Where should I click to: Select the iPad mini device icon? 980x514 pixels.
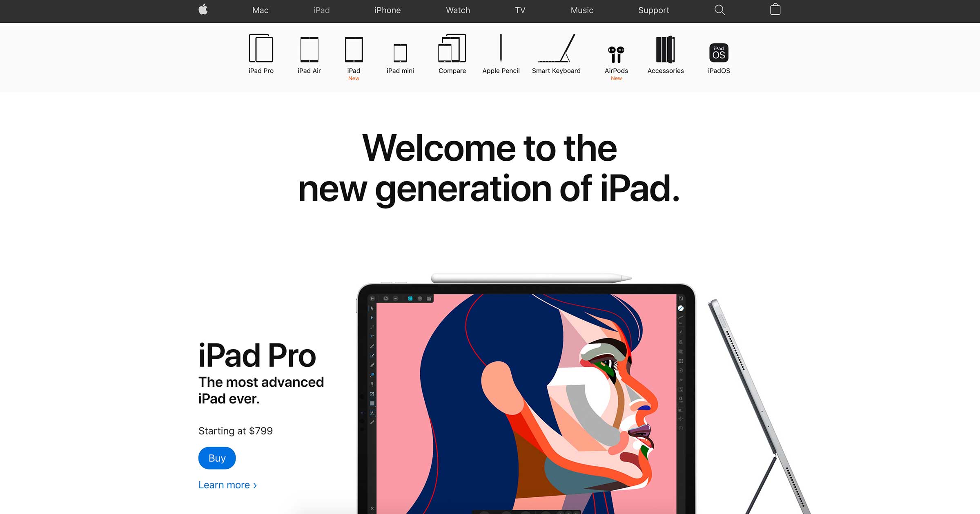coord(400,53)
